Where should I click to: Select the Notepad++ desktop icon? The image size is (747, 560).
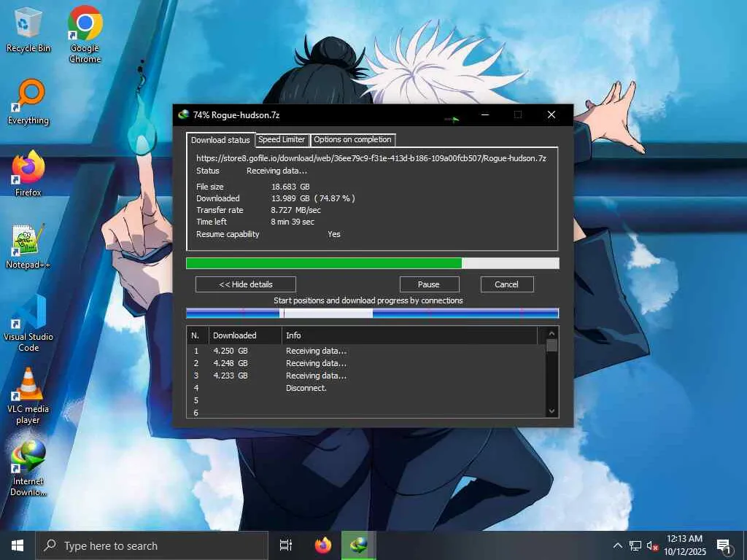[x=28, y=246]
